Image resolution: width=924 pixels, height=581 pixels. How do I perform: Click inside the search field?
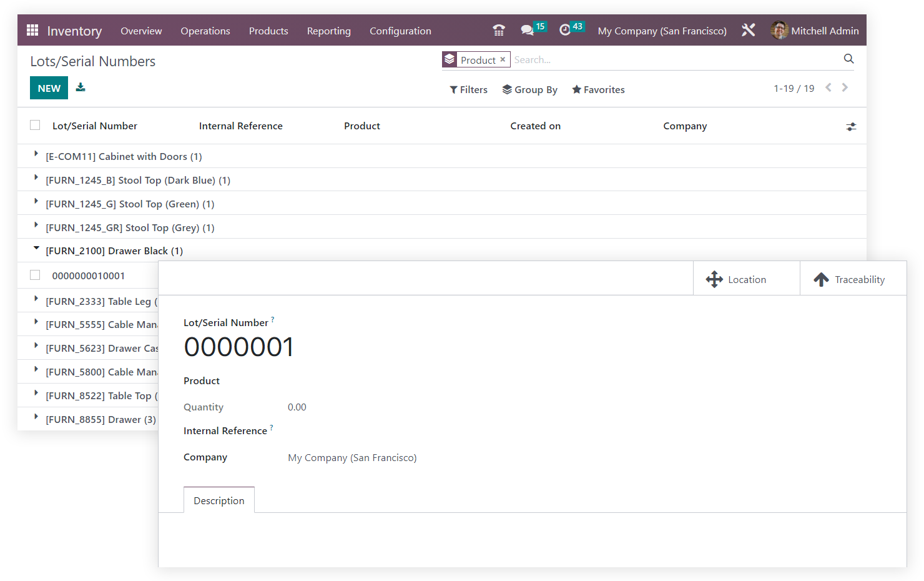[624, 59]
